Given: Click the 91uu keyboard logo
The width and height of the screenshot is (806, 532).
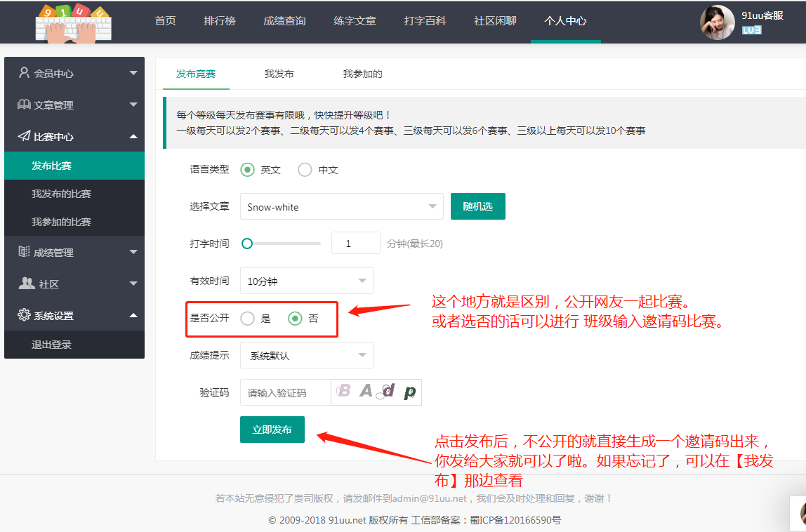Looking at the screenshot, I should [74, 23].
